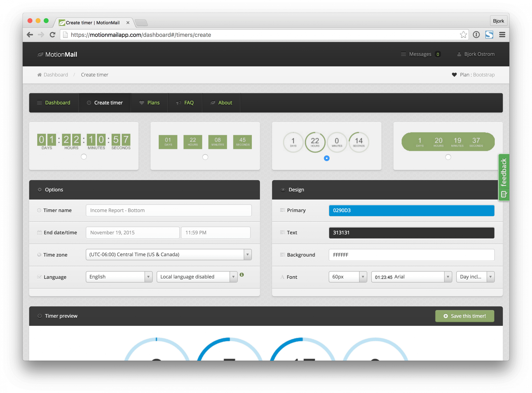Go back via the Dashboard breadcrumb link
Image resolution: width=532 pixels, height=393 pixels.
55,75
